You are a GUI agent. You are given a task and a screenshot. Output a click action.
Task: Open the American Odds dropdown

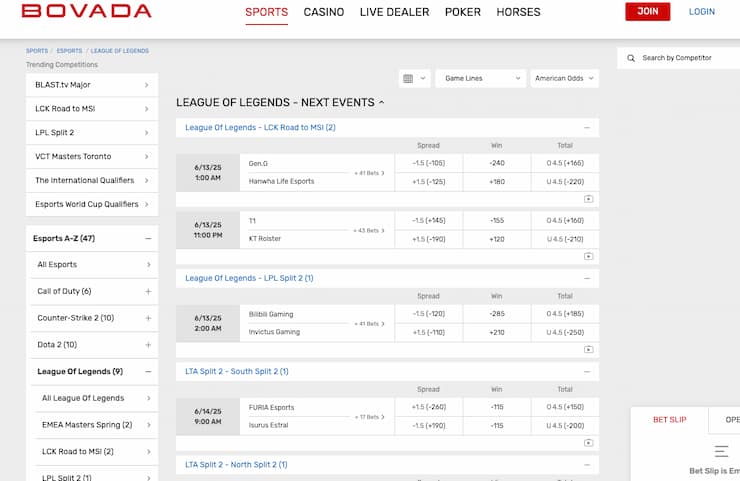(x=565, y=78)
